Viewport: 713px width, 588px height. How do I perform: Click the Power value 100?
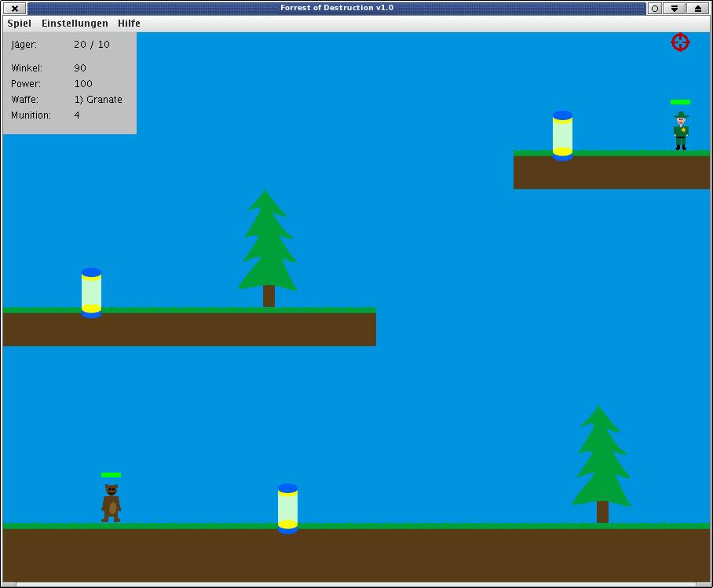tap(83, 84)
